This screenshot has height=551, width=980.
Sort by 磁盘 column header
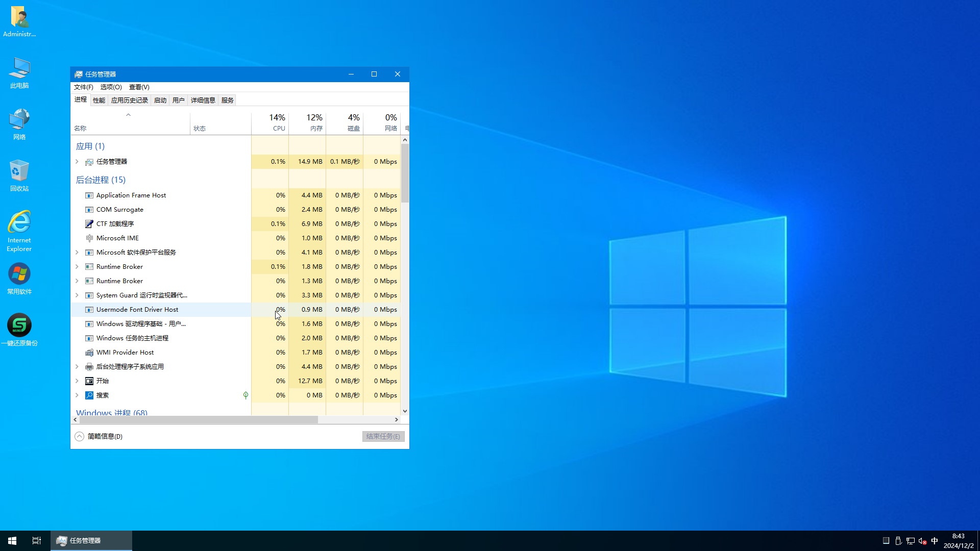tap(345, 123)
